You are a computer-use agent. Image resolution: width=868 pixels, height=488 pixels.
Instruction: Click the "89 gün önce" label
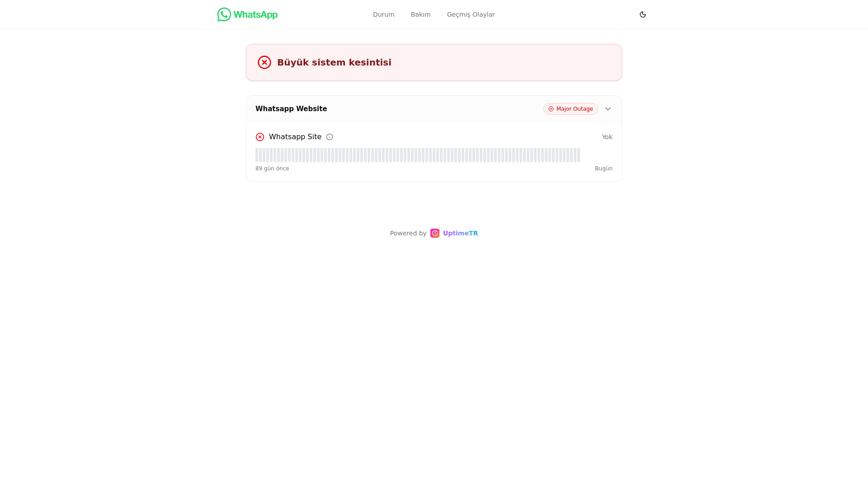tap(272, 169)
